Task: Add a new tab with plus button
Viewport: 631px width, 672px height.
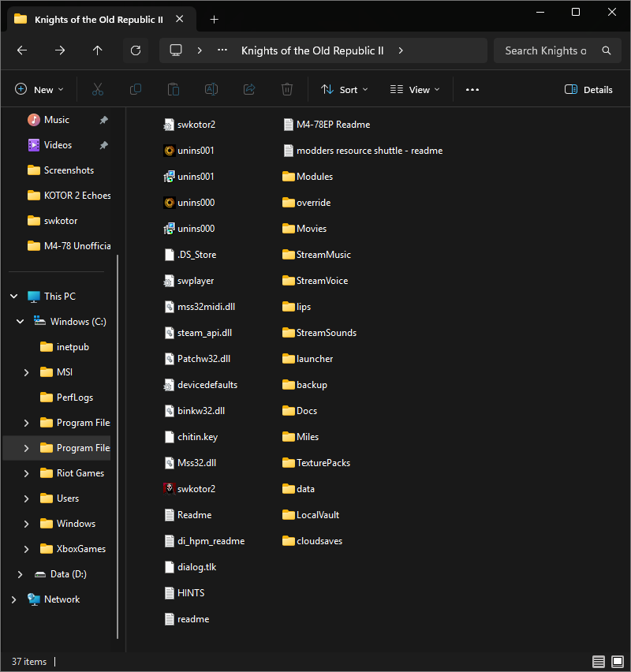Action: click(x=215, y=20)
